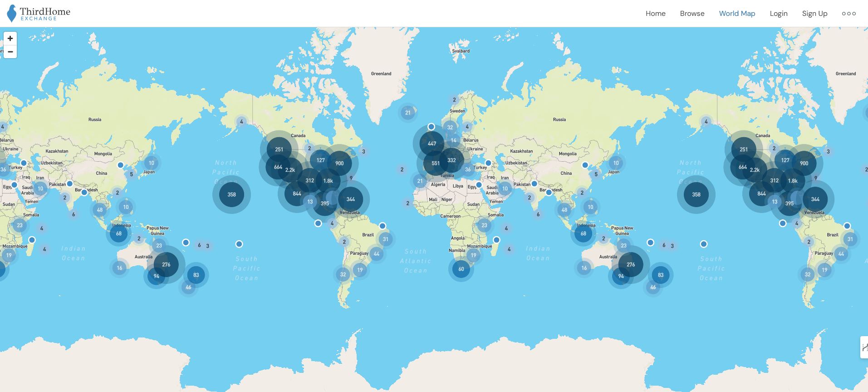868x392 pixels.
Task: Click the Libya country label
Action: [x=458, y=186]
